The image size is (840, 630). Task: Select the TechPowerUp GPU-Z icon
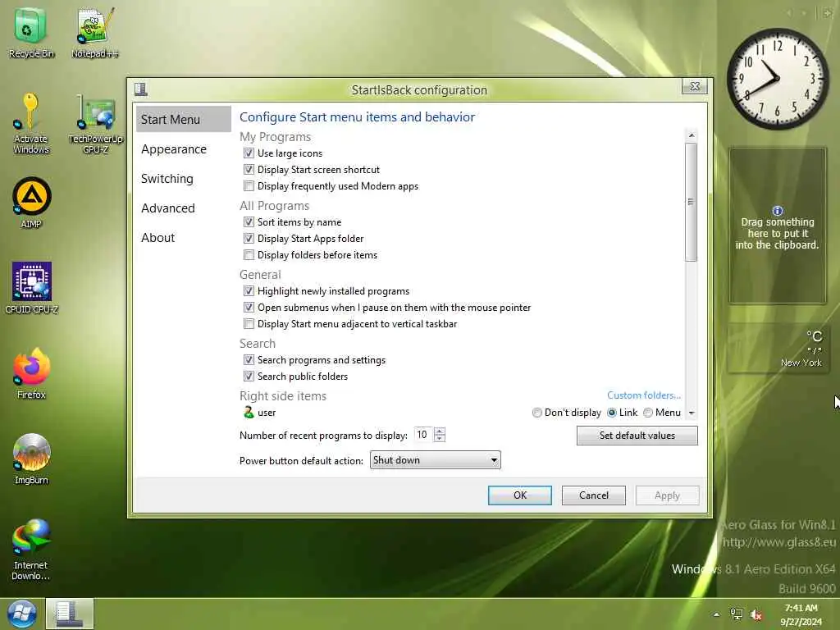[x=95, y=123]
